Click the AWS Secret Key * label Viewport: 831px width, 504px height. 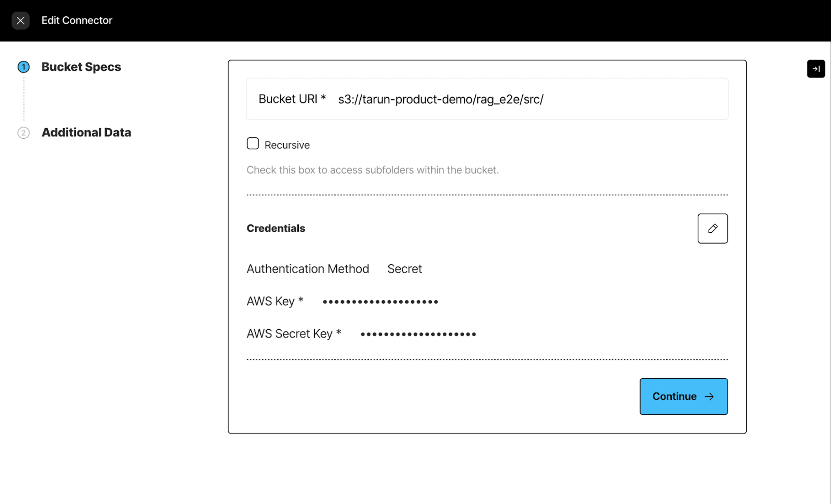pyautogui.click(x=294, y=334)
